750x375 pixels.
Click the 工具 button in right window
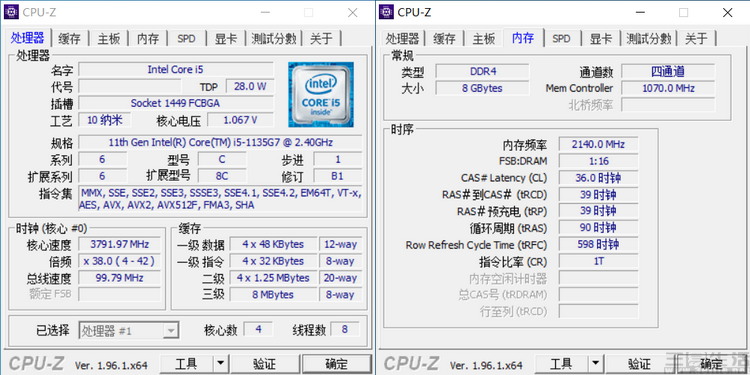pos(561,364)
